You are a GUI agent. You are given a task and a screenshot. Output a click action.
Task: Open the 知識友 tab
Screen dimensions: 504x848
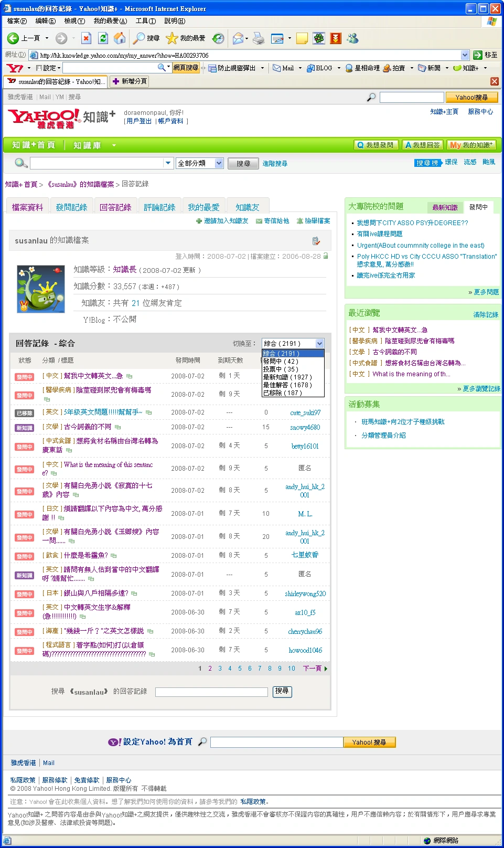point(248,207)
